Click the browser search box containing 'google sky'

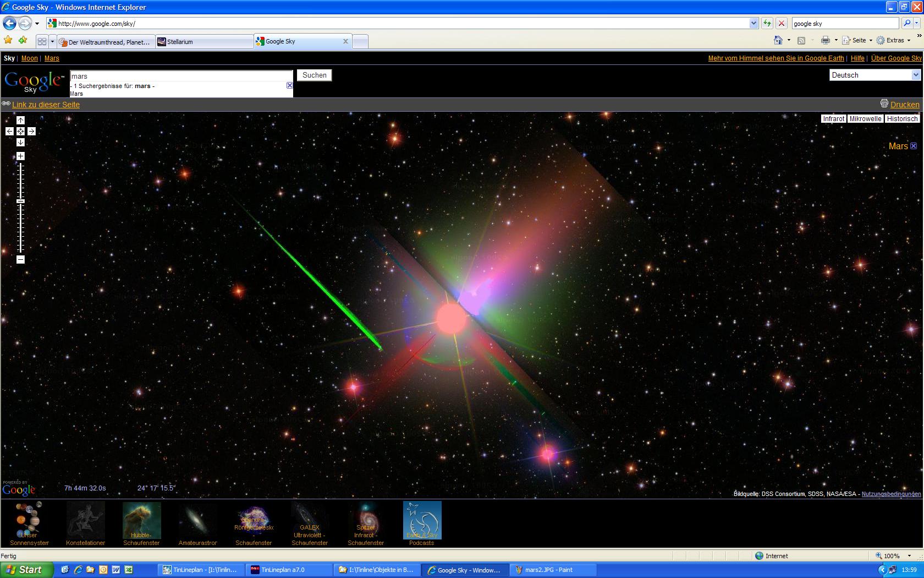coord(845,23)
